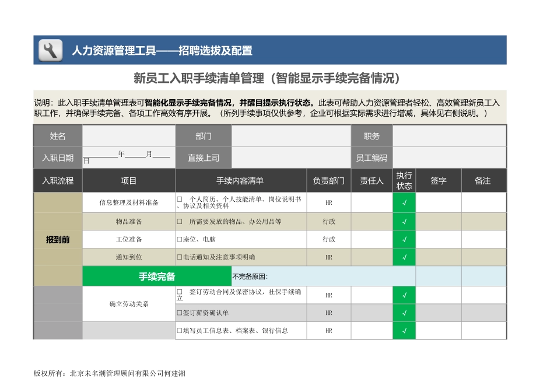Screen dimensions: 554x392
Task: Click the green 手续完备 status cell
Action: pyautogui.click(x=156, y=276)
